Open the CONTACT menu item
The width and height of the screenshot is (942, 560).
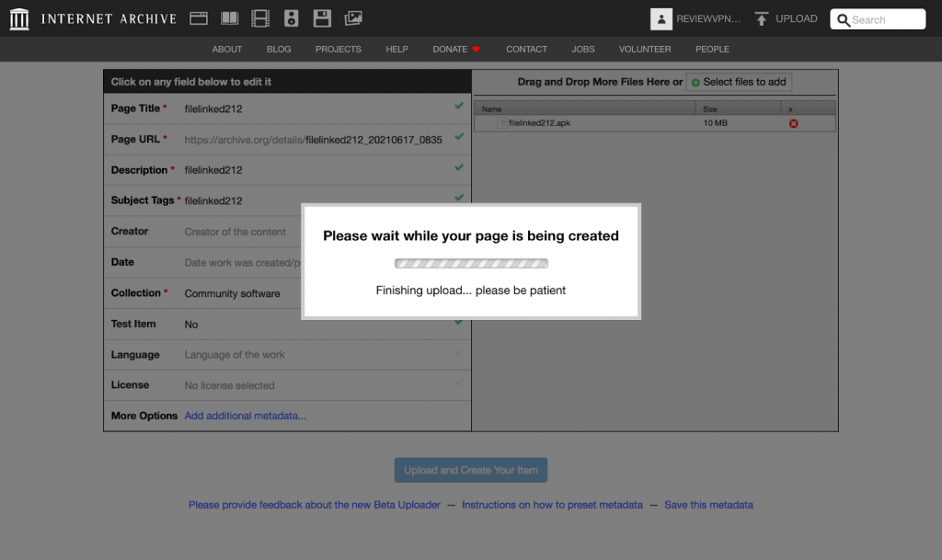coord(526,50)
